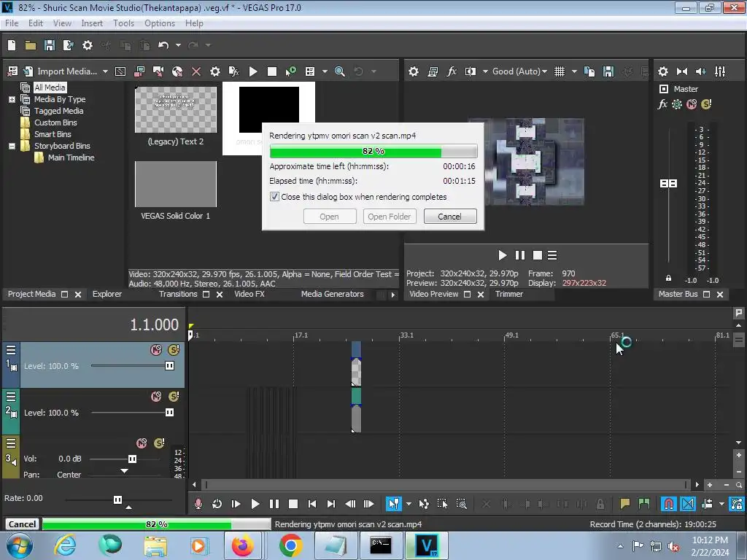Viewport: 747px width, 560px height.
Task: Open the Options menu
Action: 160,23
